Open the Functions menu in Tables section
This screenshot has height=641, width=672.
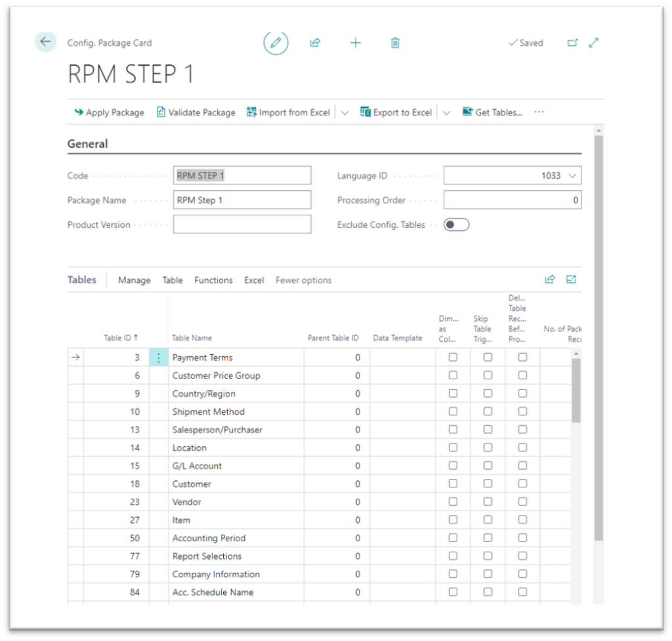[213, 279]
